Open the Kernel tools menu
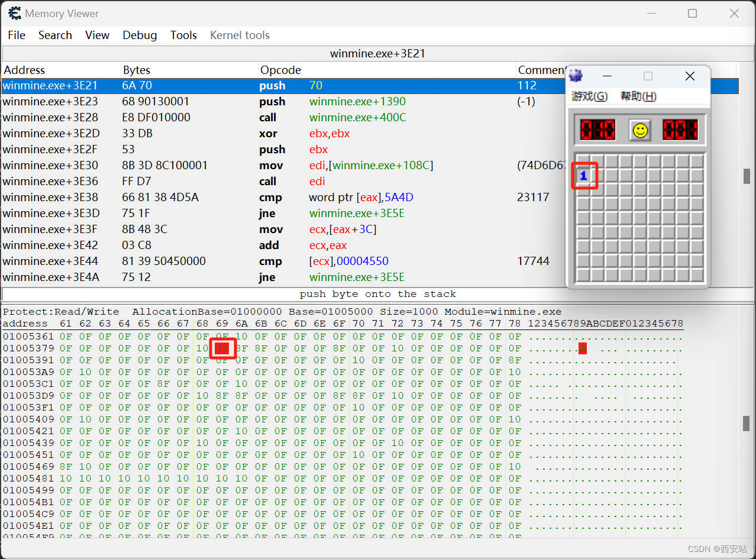Viewport: 756px width, 559px height. pos(240,35)
